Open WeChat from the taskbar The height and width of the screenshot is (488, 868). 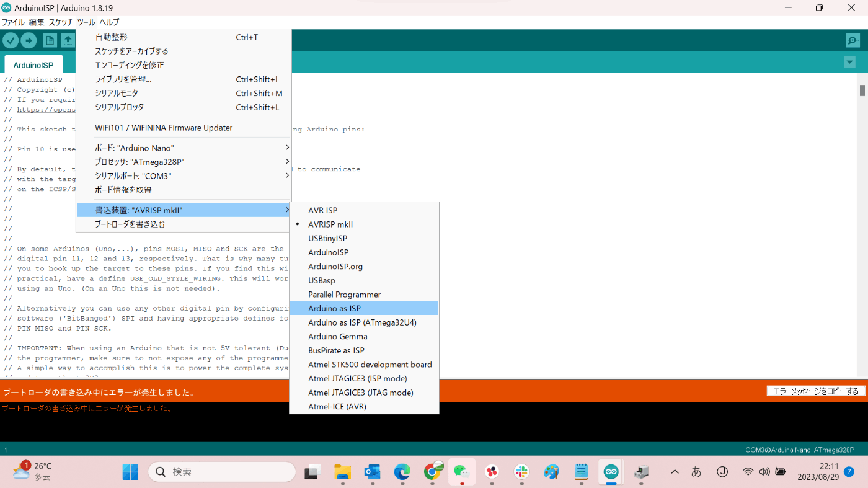(x=462, y=472)
